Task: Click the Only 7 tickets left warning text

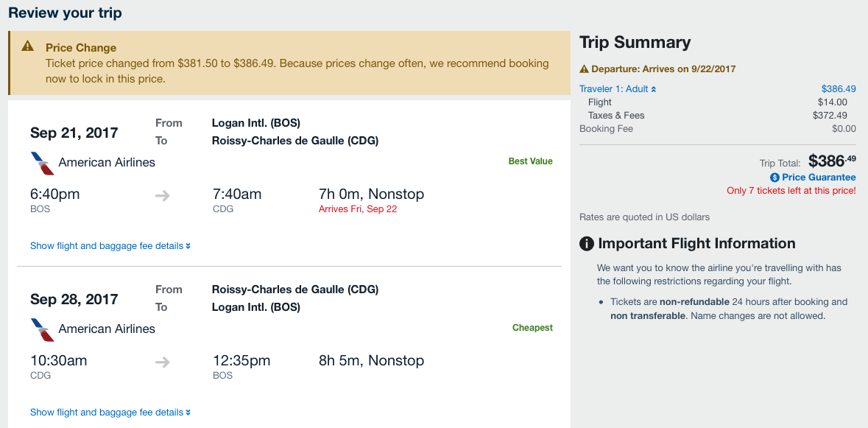Action: pos(791,191)
